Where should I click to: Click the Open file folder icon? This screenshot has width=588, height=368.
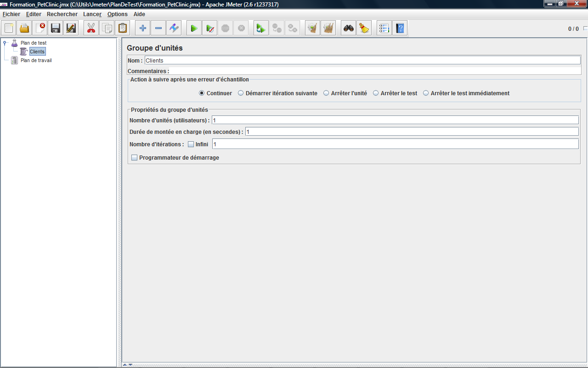(x=24, y=29)
